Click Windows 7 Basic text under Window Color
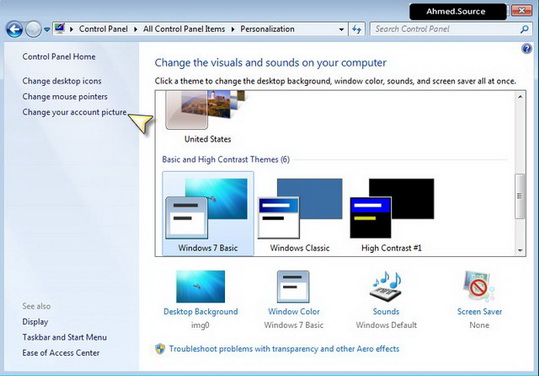Viewport: 539px width, 376px height. (294, 325)
